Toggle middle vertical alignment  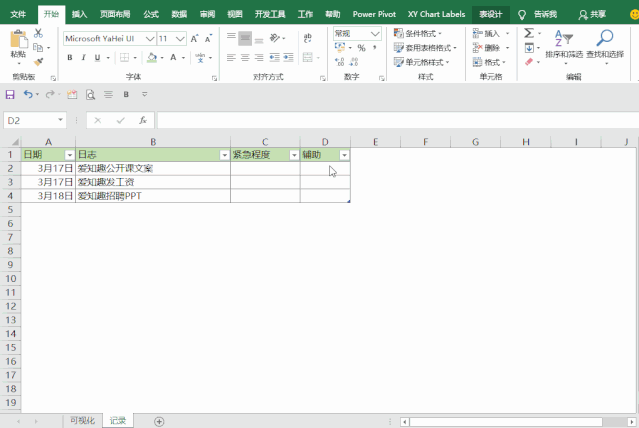point(245,39)
